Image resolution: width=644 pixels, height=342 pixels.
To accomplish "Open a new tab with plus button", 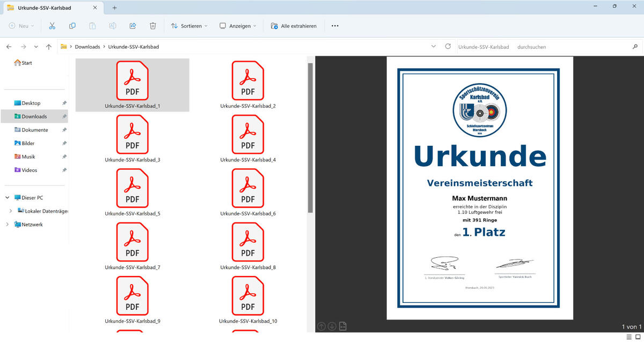I will pos(114,8).
